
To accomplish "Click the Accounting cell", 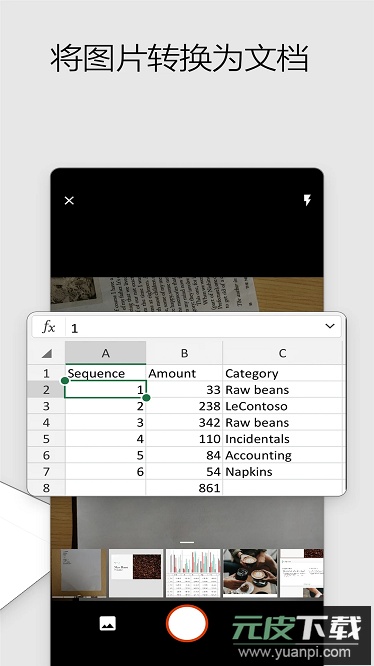I will 282,455.
